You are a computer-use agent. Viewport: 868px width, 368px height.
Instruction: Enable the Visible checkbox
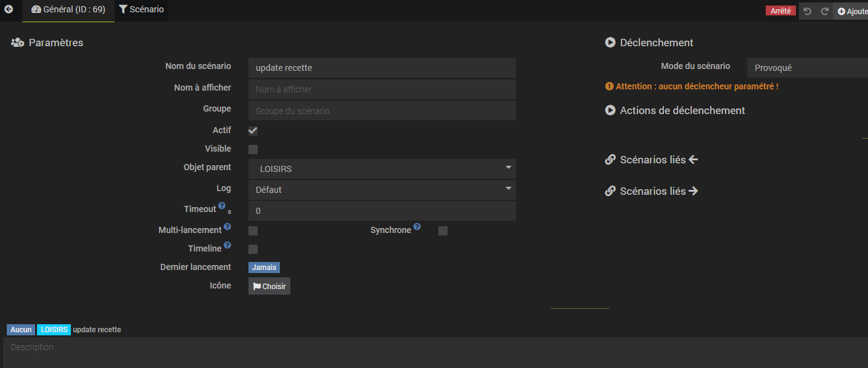(253, 149)
